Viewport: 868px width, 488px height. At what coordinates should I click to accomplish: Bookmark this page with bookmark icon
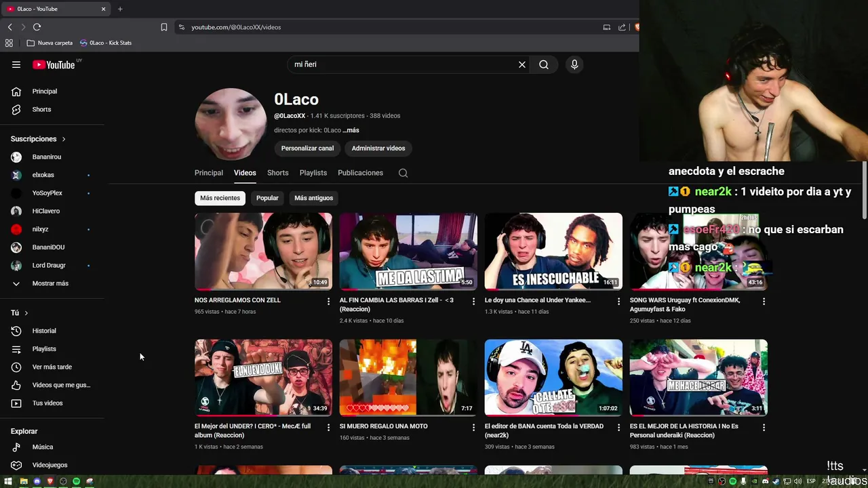(164, 27)
